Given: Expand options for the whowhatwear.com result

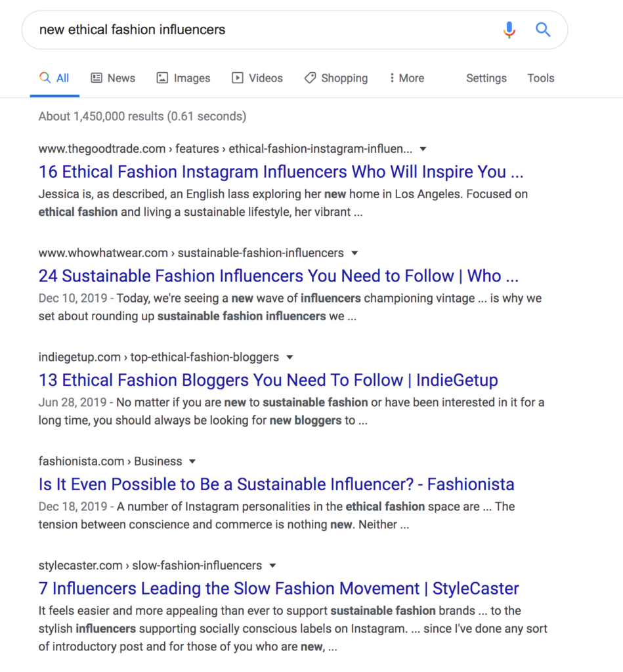Looking at the screenshot, I should 354,253.
